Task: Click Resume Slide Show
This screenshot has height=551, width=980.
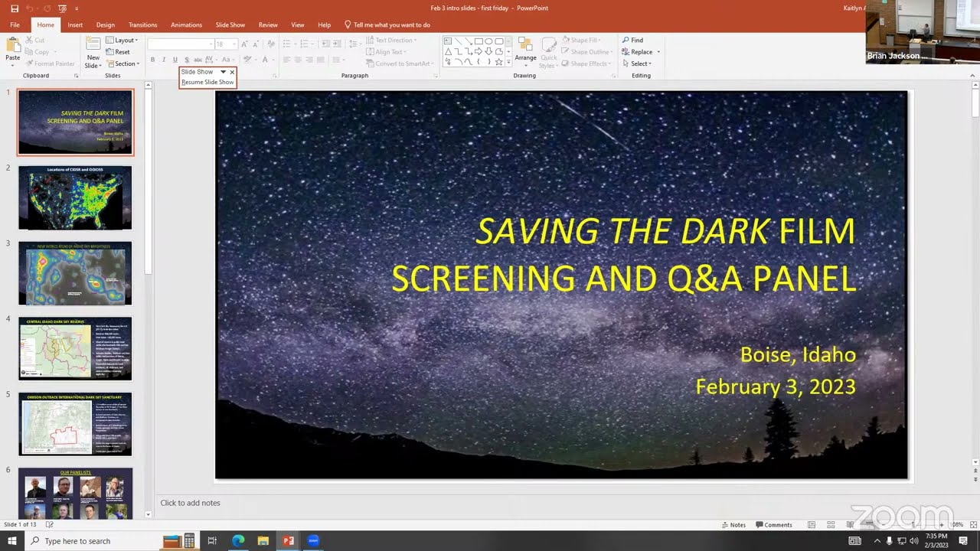Action: (207, 82)
